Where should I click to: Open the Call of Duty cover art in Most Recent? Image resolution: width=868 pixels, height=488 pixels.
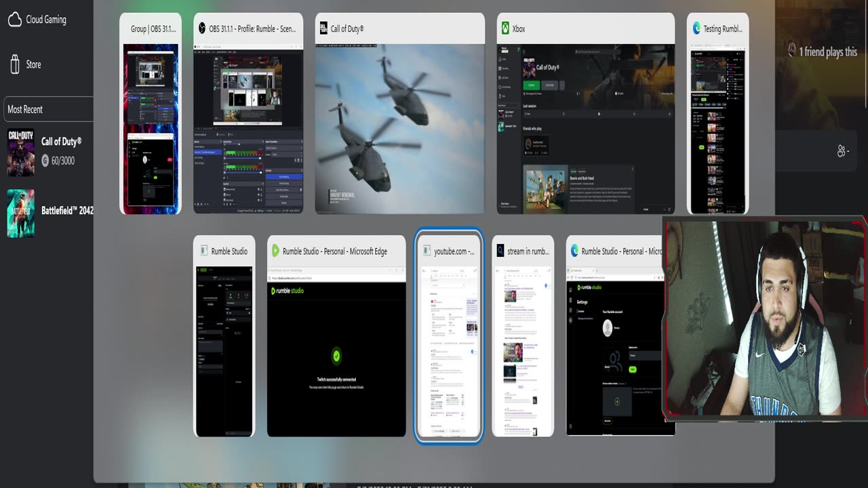[20, 152]
